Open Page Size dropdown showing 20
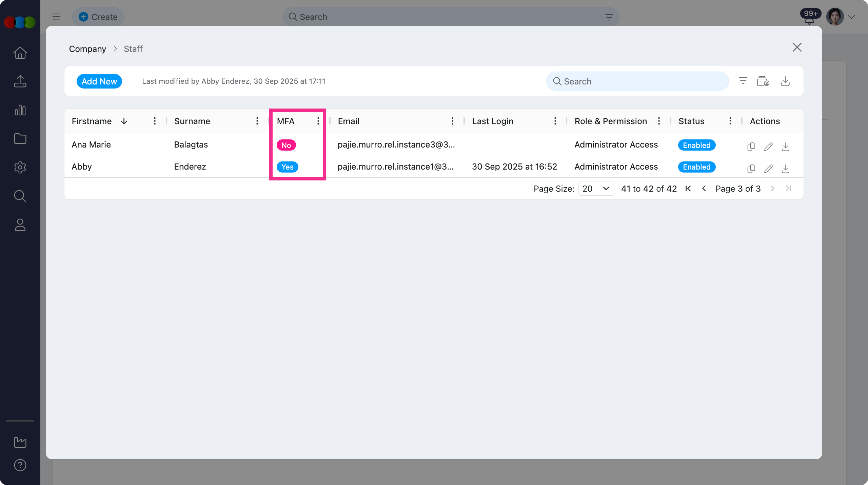The height and width of the screenshot is (485, 868). 596,189
